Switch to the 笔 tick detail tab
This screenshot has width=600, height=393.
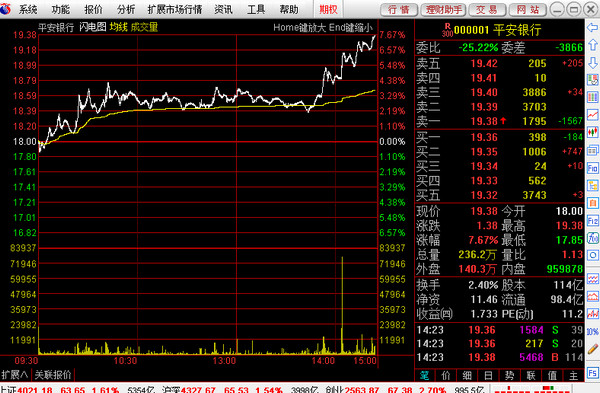click(x=424, y=375)
